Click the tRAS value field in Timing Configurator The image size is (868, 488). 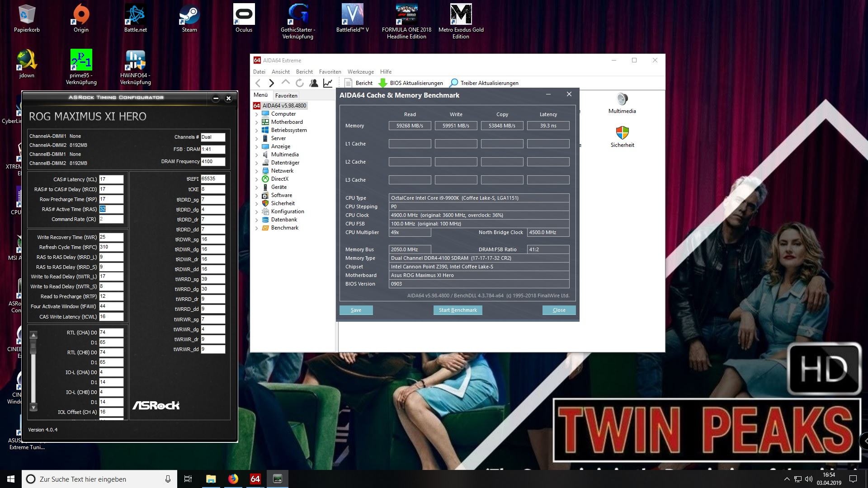pyautogui.click(x=111, y=209)
